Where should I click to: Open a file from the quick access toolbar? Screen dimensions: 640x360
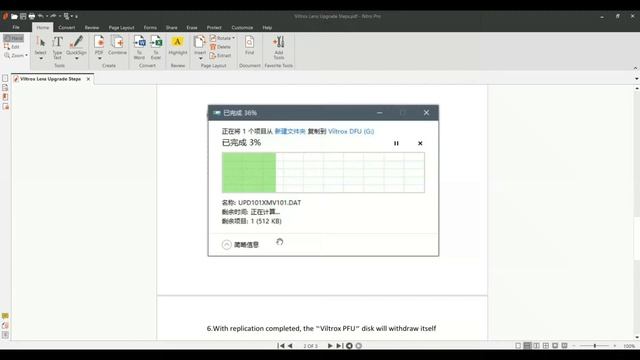point(14,16)
